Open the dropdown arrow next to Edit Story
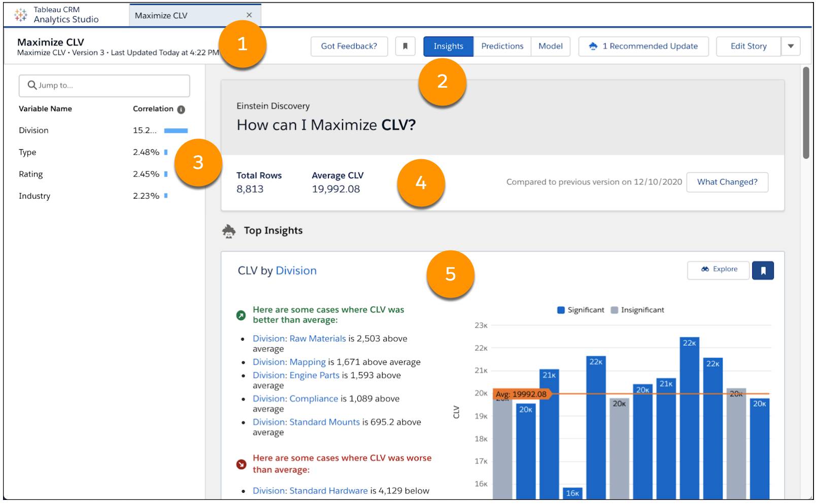 [x=791, y=46]
